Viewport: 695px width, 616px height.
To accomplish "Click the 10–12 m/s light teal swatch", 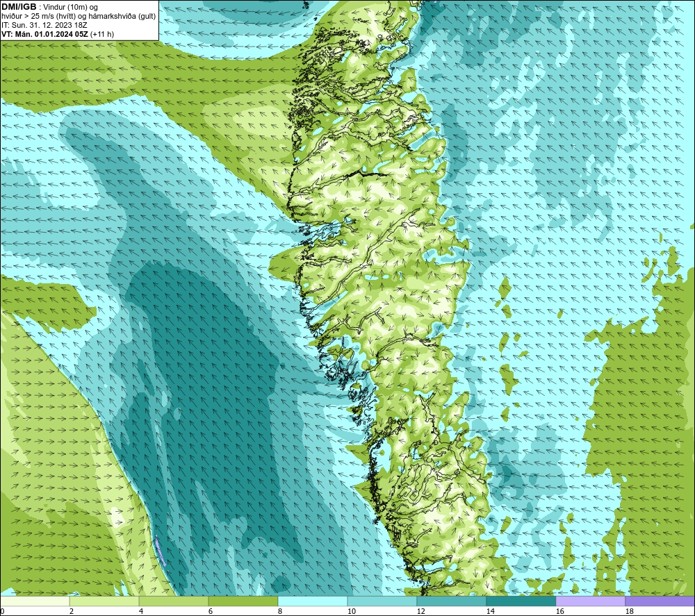I will coord(382,601).
